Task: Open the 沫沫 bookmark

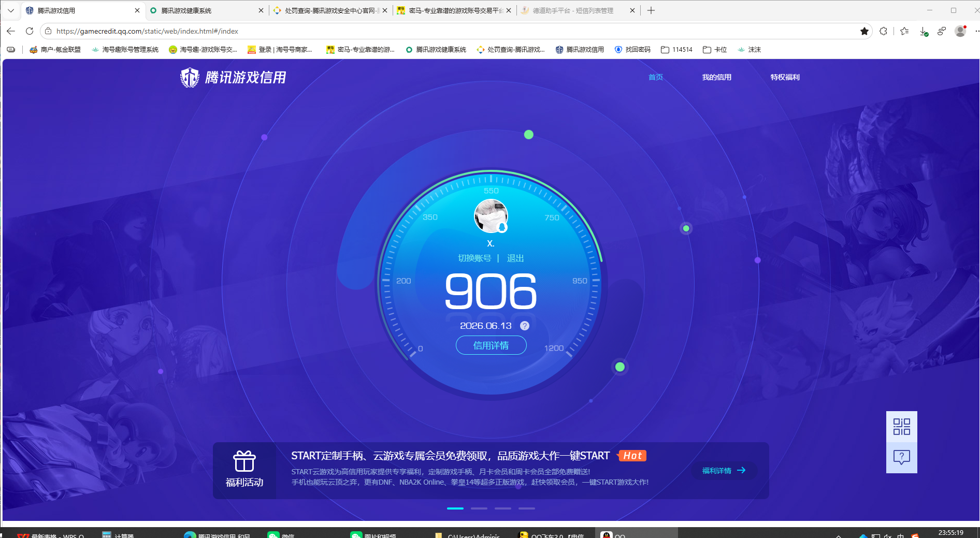Action: [749, 50]
